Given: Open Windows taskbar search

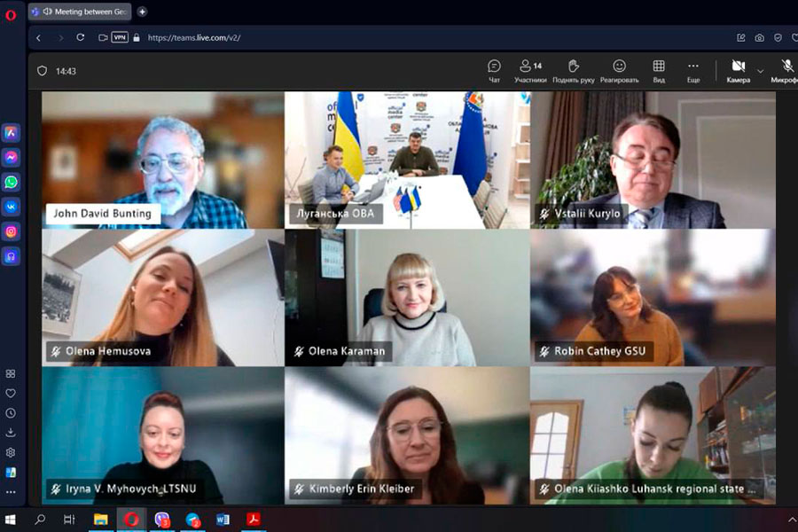Looking at the screenshot, I should coord(40,520).
